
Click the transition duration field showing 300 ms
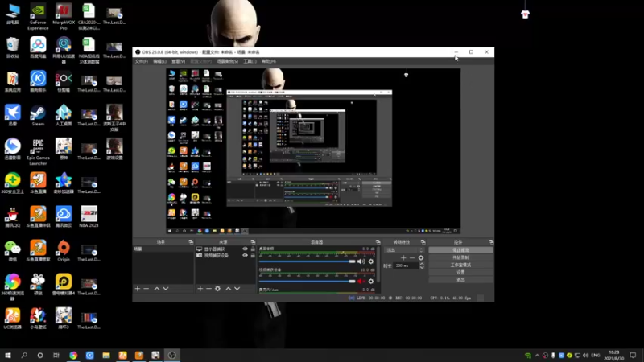(x=406, y=265)
